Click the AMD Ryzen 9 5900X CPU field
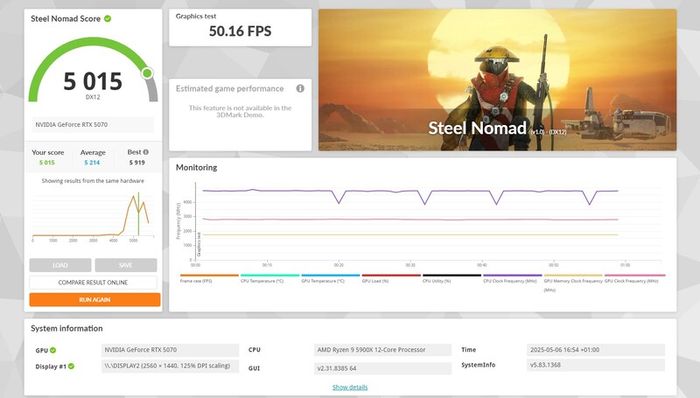Image resolution: width=700 pixels, height=398 pixels. (383, 350)
